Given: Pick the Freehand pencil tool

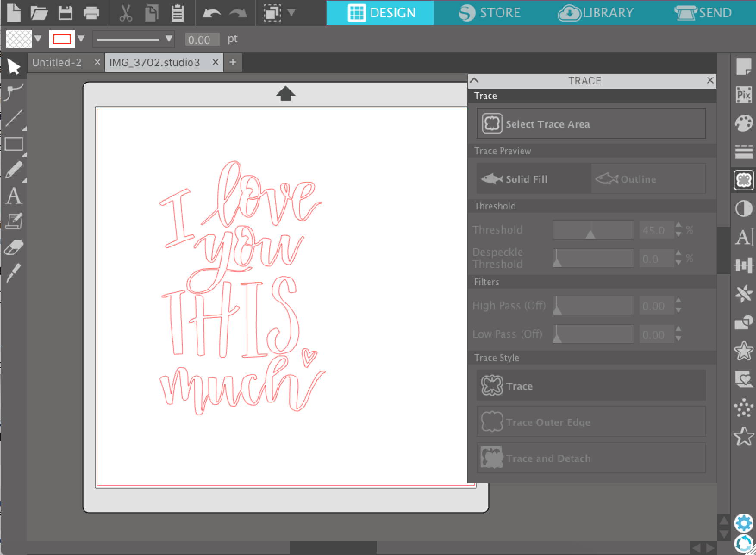Looking at the screenshot, I should click(13, 170).
